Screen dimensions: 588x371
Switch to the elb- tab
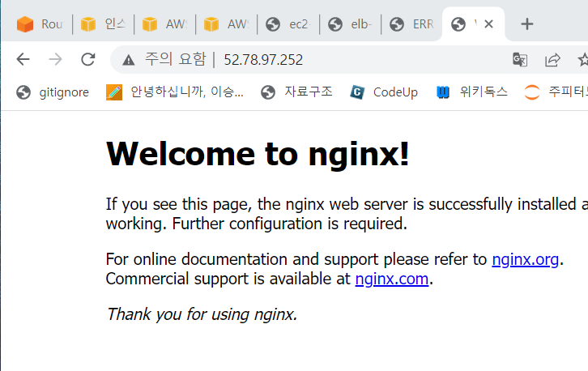(x=350, y=24)
